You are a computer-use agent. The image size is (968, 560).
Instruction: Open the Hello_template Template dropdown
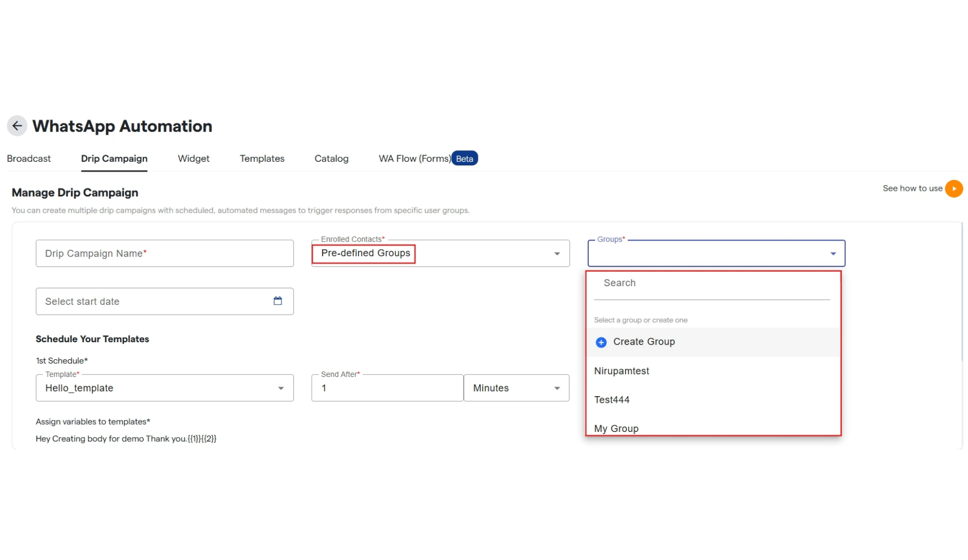point(164,388)
